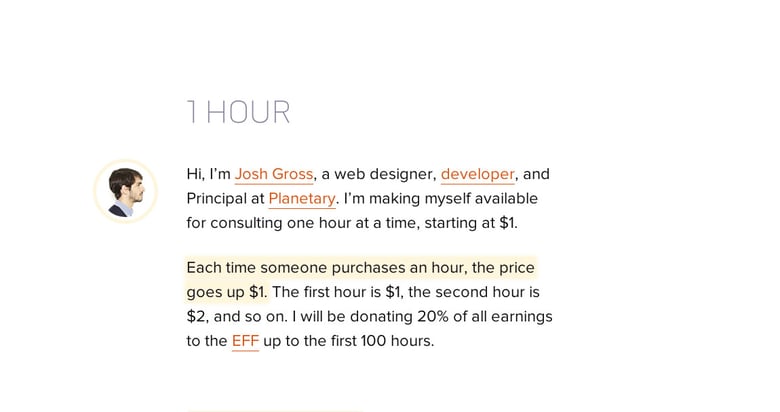780x412 pixels.
Task: Visit the Planetary link
Action: [302, 198]
